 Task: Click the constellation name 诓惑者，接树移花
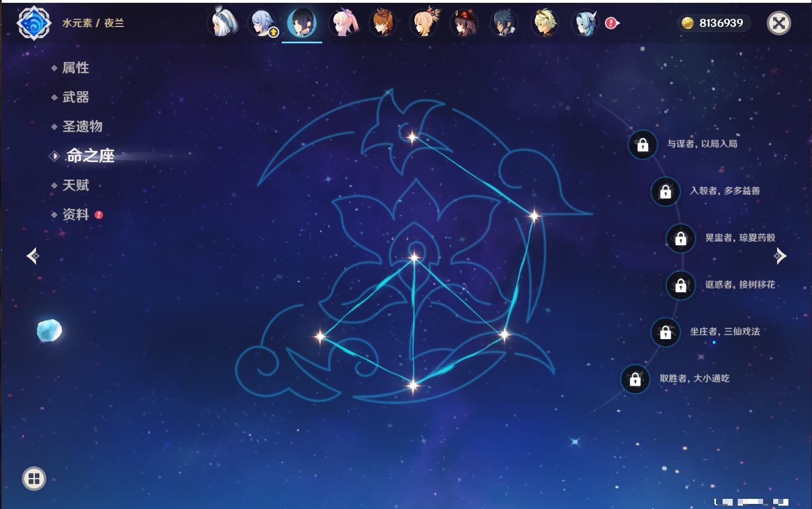[740, 285]
